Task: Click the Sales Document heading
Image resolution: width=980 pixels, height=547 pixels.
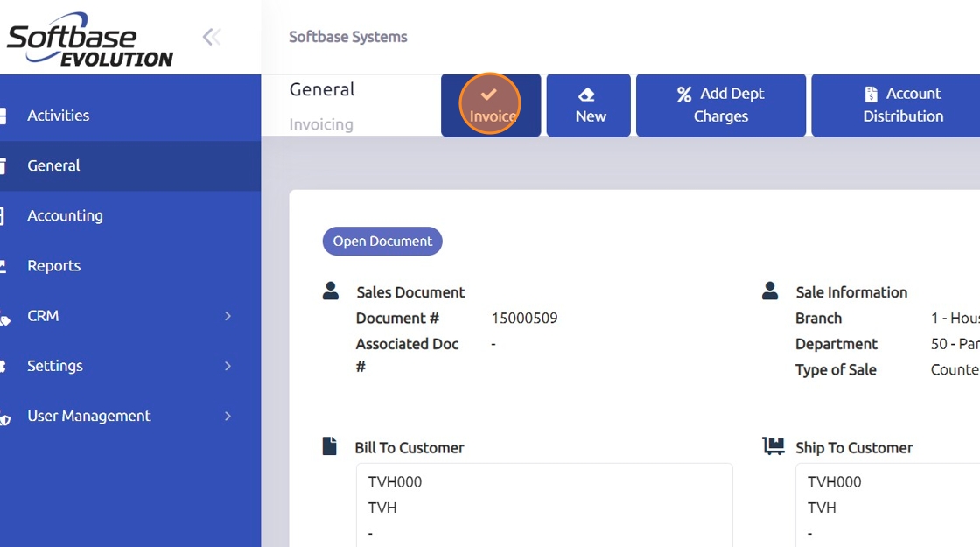Action: 410,292
